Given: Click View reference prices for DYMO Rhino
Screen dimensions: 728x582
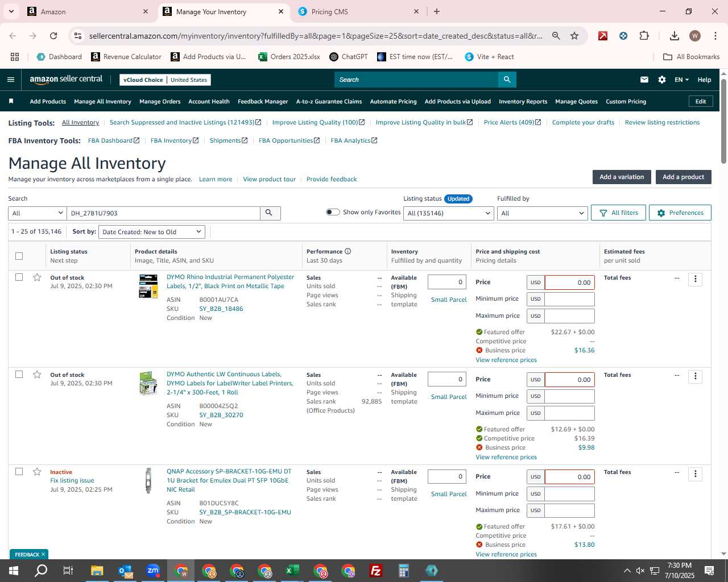Looking at the screenshot, I should (x=506, y=360).
